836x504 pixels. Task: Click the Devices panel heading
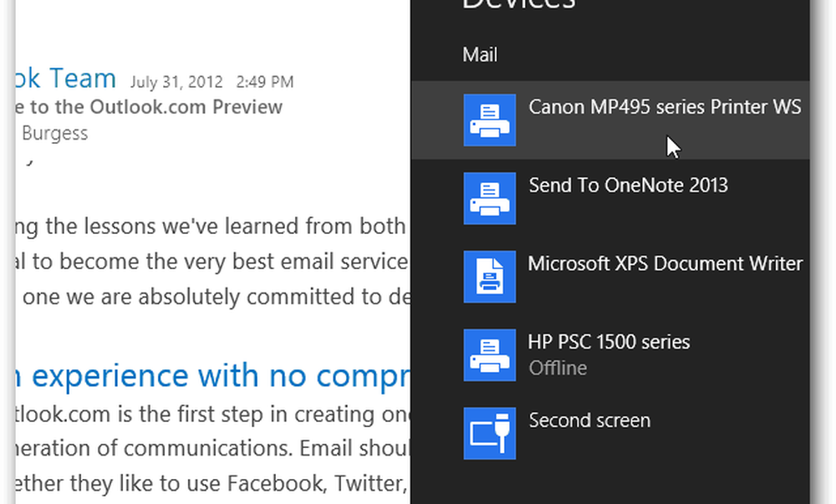pyautogui.click(x=519, y=4)
